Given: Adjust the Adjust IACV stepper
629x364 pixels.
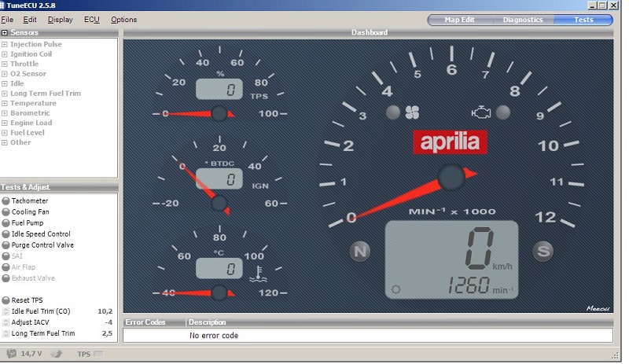Looking at the screenshot, I should tap(6, 322).
